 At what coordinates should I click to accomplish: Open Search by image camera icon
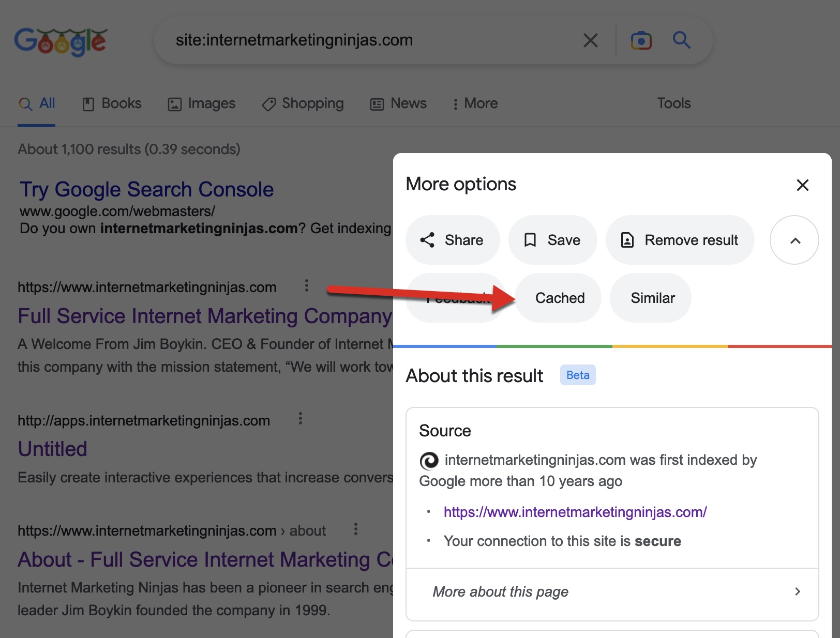click(641, 40)
